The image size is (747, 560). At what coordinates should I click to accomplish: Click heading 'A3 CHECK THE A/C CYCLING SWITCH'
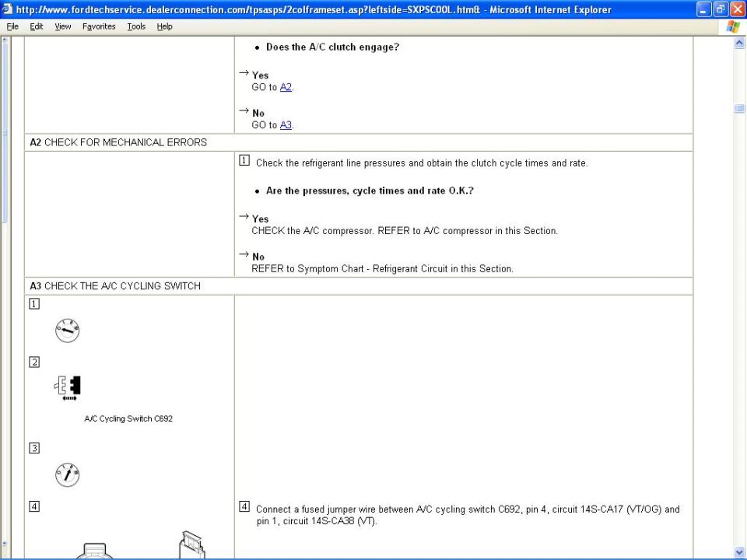(115, 285)
